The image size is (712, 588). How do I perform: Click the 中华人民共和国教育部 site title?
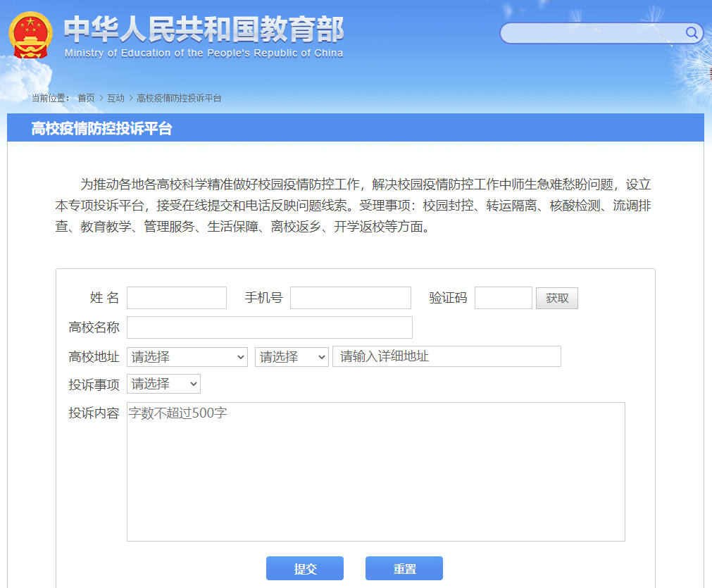click(x=204, y=30)
